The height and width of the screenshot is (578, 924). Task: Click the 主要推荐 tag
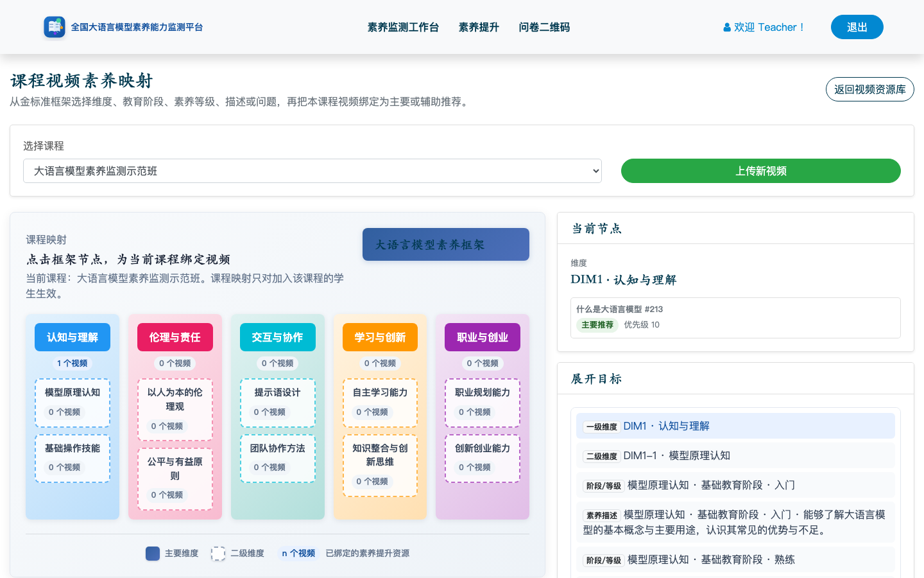[597, 325]
